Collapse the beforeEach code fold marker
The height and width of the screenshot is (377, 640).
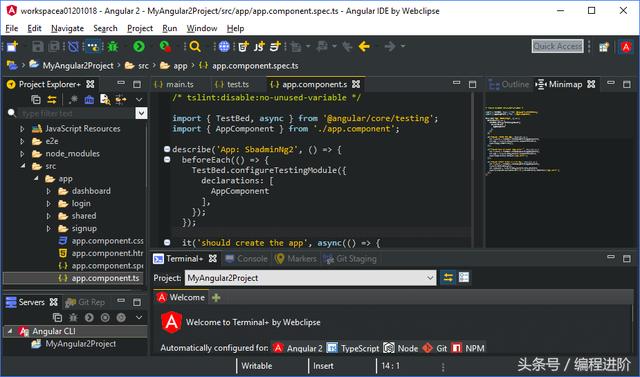point(167,160)
